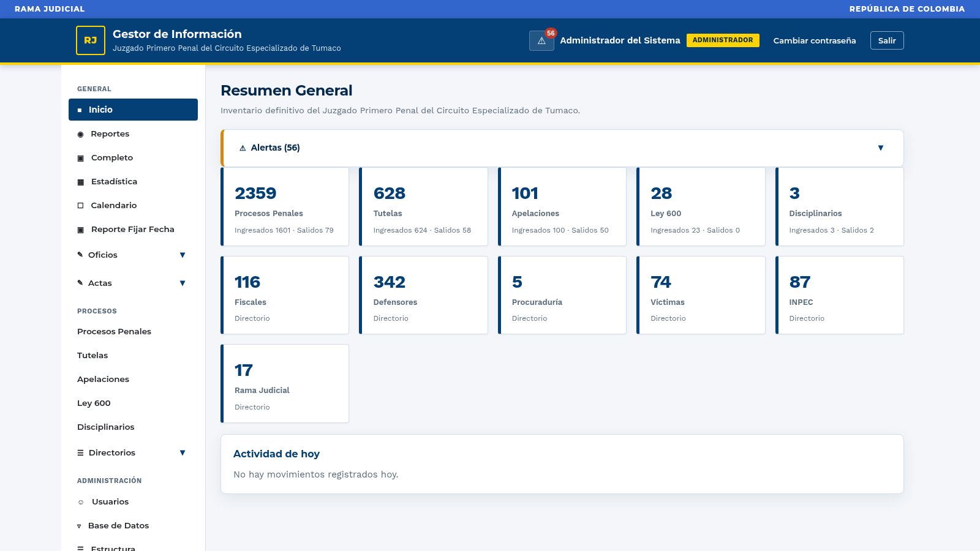
Task: Open the 17 Rama Judicial card
Action: (285, 384)
